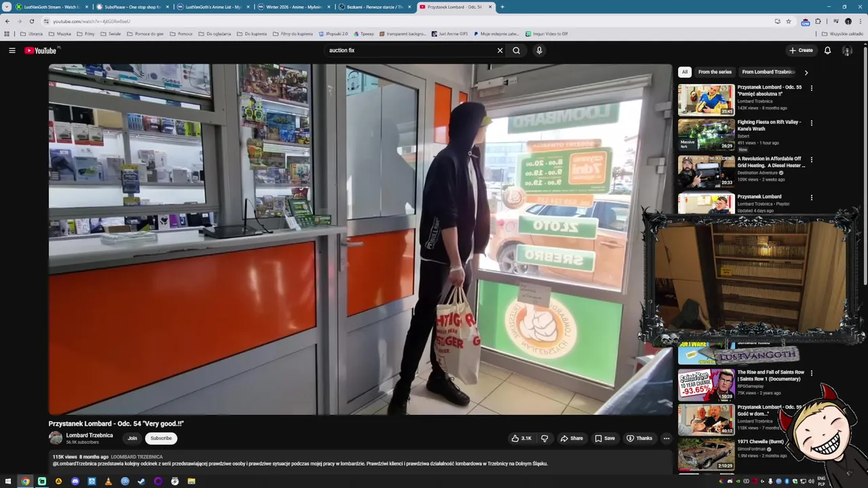The height and width of the screenshot is (488, 868).
Task: Open the Just Anime GIFS bookmark
Action: click(x=450, y=33)
